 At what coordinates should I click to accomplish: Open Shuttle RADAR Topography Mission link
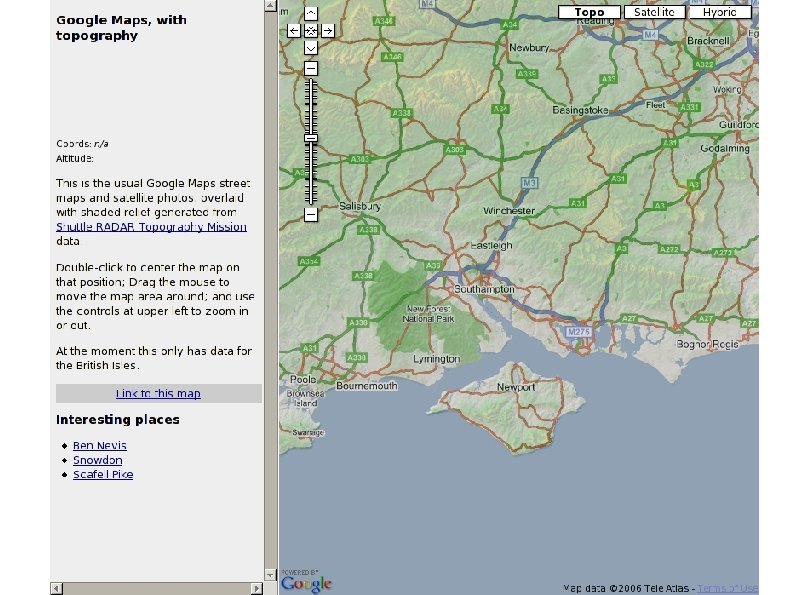click(151, 227)
